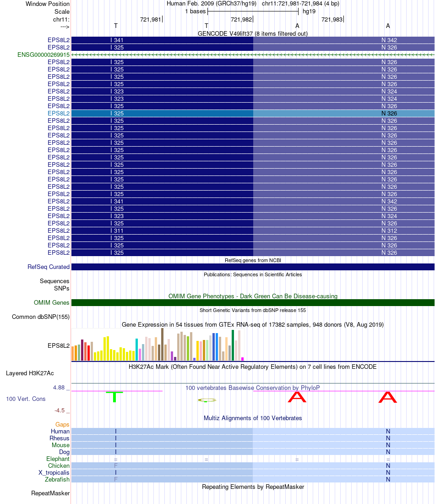Click the '1 bases' scale bar
The width and height of the screenshot is (435, 504).
253,11
